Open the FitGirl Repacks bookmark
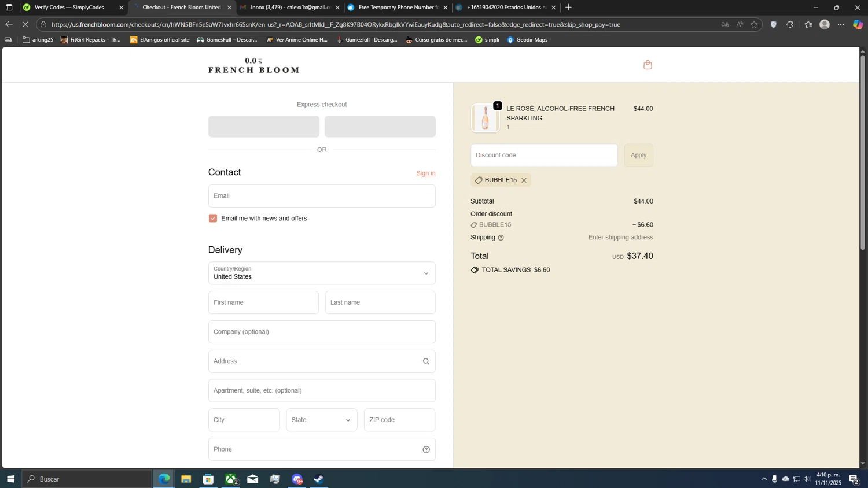The image size is (868, 488). [91, 40]
